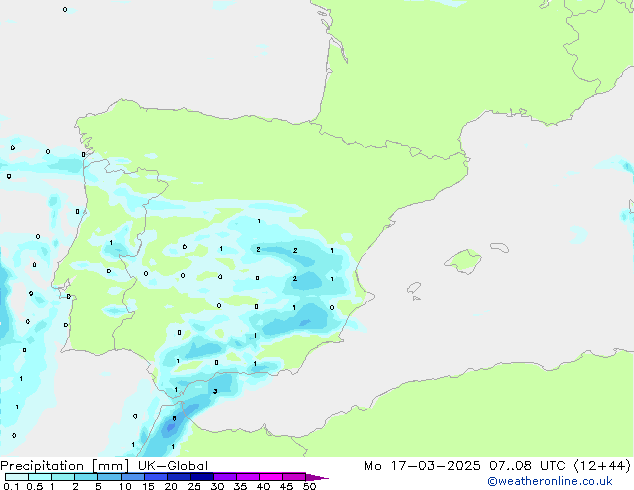Click the 'Mo 17-03-2025' date text
Image resolution: width=634 pixels, height=490 pixels.
[422, 466]
